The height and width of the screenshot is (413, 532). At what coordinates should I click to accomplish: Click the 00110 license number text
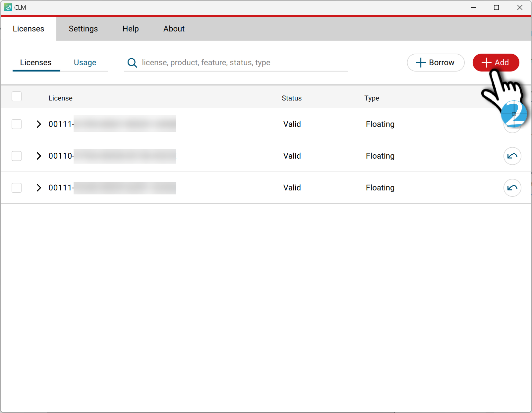61,156
